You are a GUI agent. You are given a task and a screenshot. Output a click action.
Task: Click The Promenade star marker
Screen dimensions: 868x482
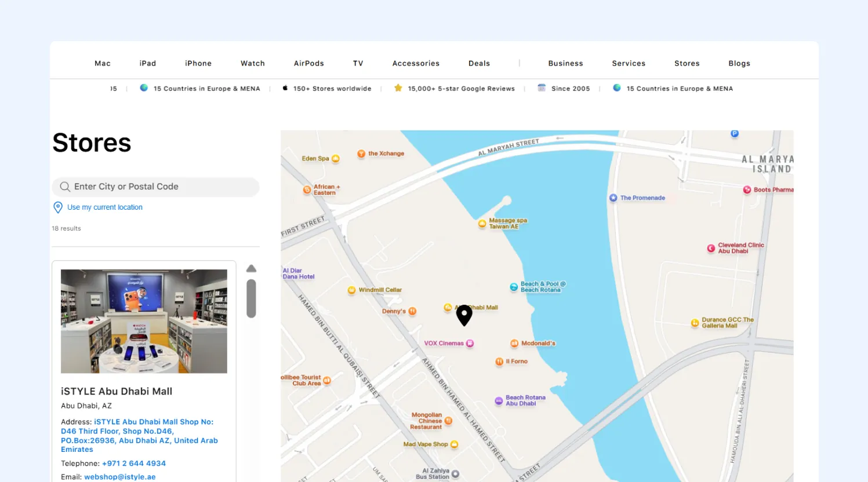click(613, 198)
